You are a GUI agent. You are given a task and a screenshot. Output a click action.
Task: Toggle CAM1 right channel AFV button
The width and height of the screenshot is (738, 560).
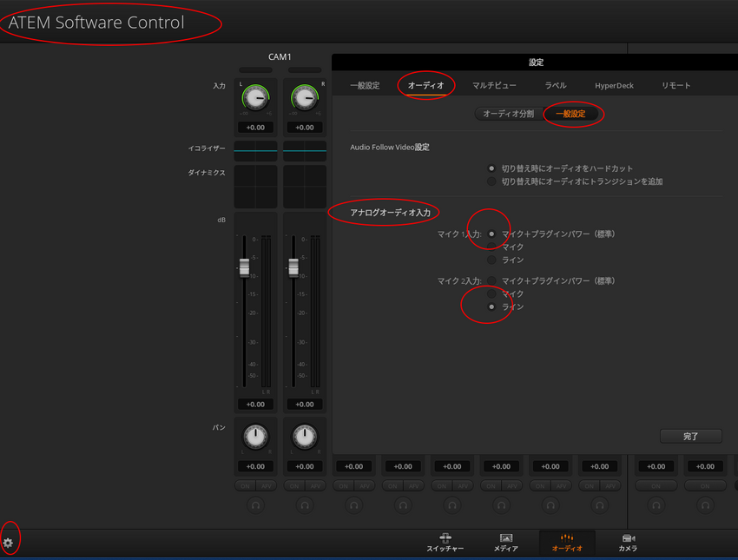tap(315, 485)
